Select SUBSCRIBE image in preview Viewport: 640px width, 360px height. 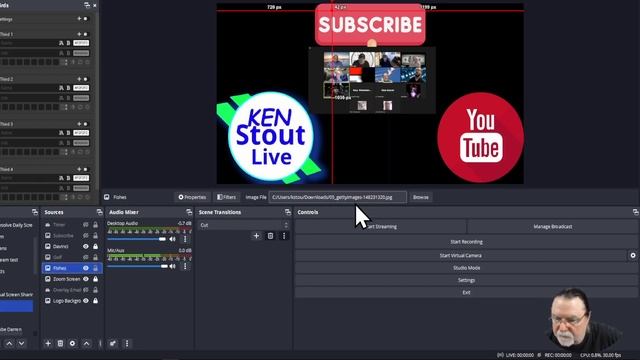[x=370, y=24]
